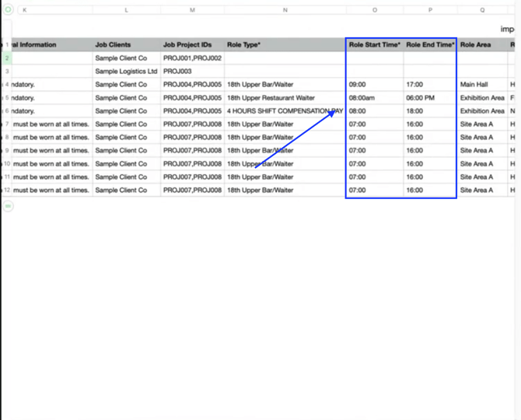Viewport: 521px width, 420px height.
Task: Select the 'Role Area' header cell
Action: point(481,45)
